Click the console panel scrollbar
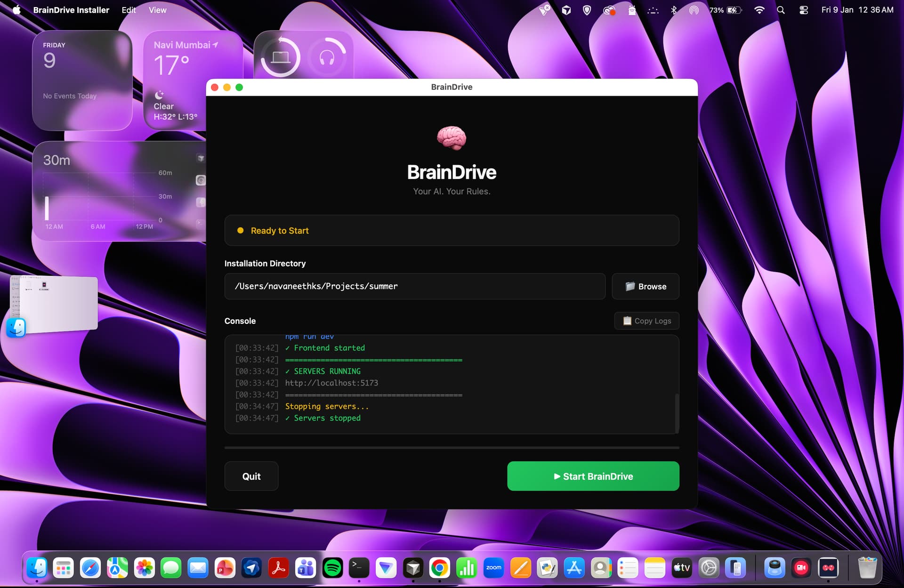 point(677,412)
